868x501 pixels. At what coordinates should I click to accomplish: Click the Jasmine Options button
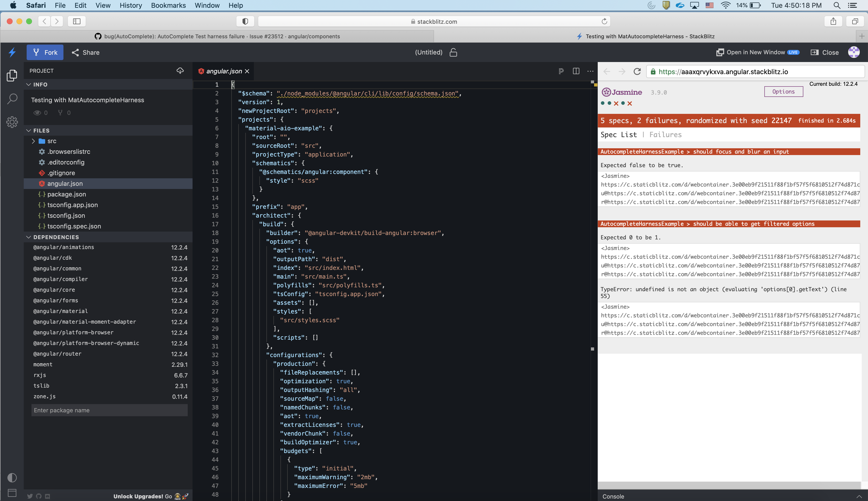pyautogui.click(x=783, y=92)
